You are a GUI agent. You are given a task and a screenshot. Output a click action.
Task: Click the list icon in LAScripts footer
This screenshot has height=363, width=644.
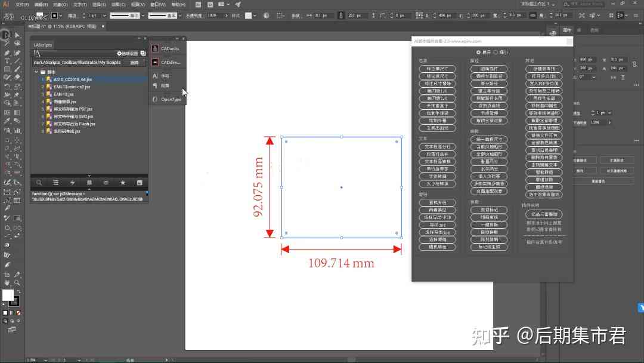coord(56,183)
